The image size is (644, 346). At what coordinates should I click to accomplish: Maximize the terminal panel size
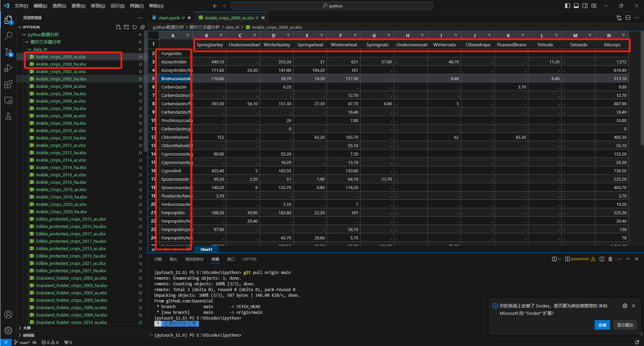tap(628, 259)
